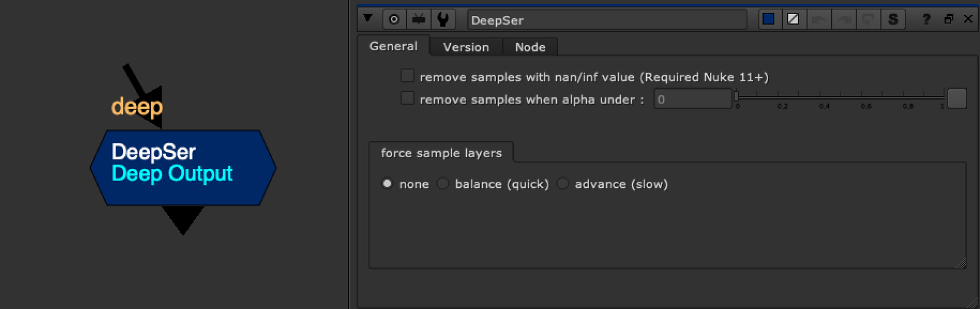
Task: Click the redo arrow icon in properties header
Action: [x=843, y=20]
